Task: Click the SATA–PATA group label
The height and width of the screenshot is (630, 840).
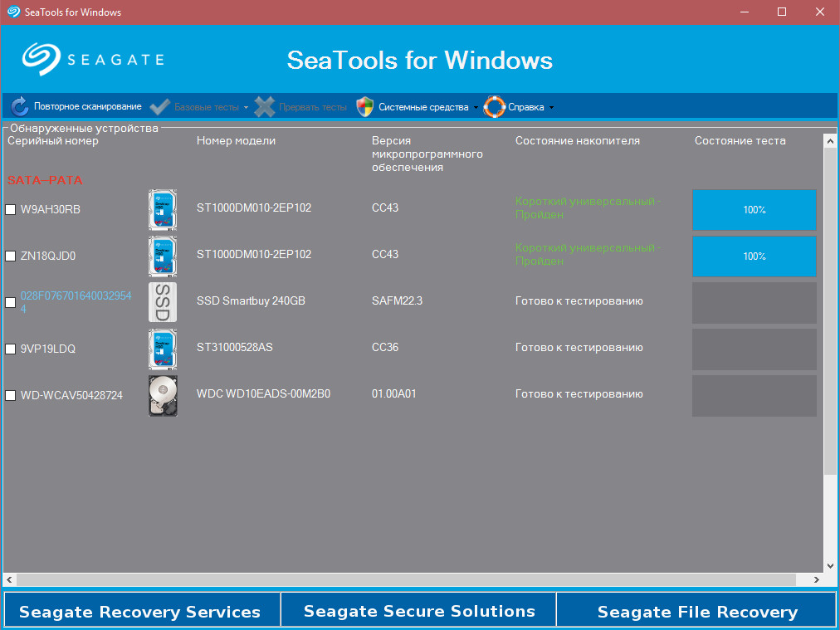Action: 45,180
